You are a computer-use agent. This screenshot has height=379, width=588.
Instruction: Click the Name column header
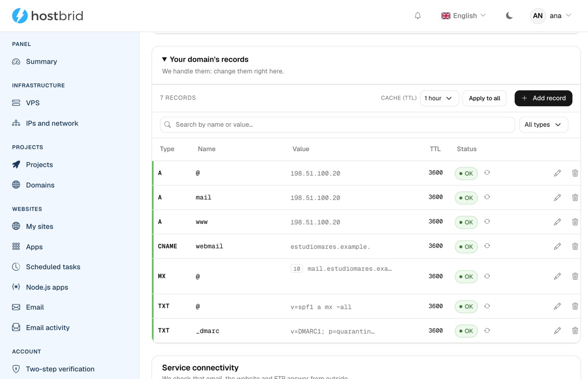(x=207, y=149)
